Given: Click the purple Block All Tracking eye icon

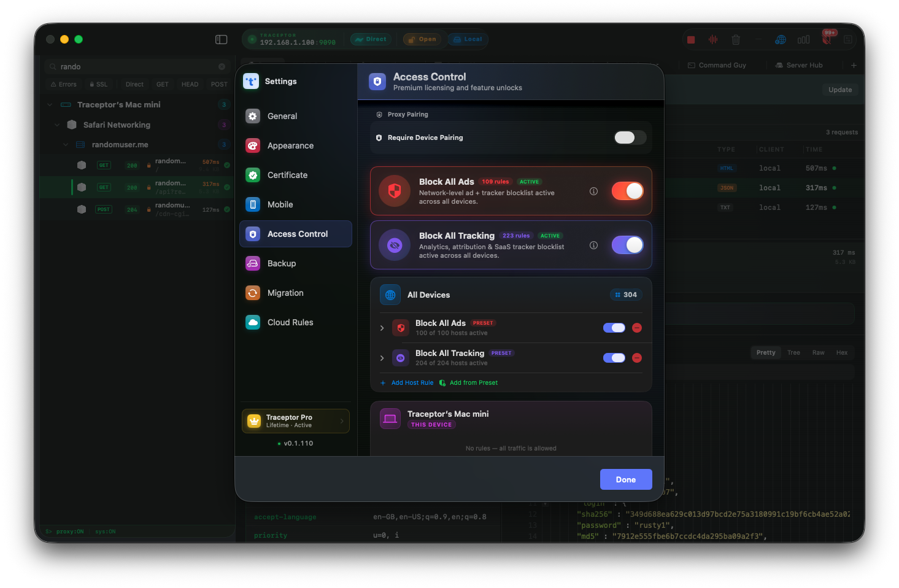Looking at the screenshot, I should (395, 245).
